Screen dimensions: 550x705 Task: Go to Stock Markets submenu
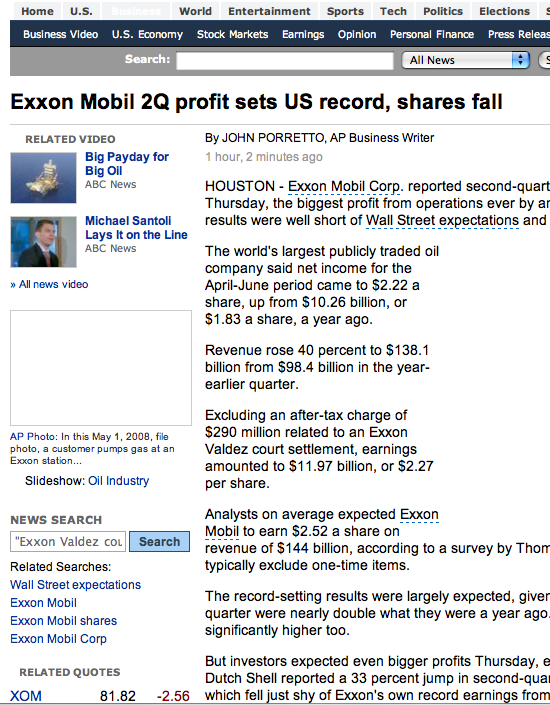point(233,34)
